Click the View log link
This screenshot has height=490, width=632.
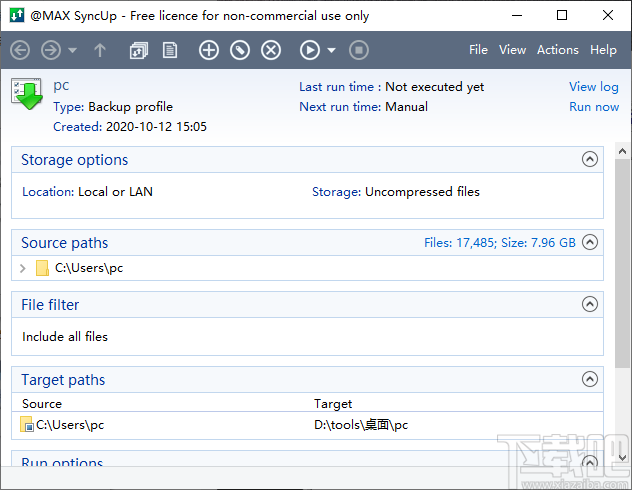tap(594, 87)
